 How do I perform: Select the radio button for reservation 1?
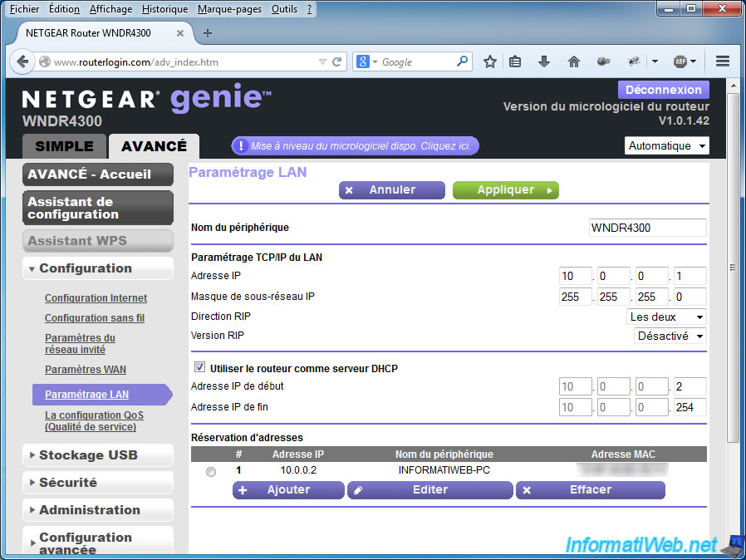211,471
